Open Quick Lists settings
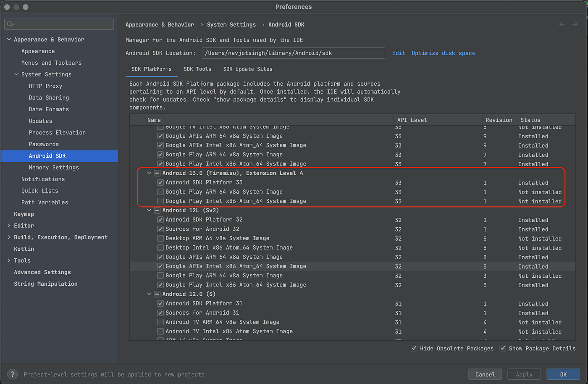 coord(40,191)
